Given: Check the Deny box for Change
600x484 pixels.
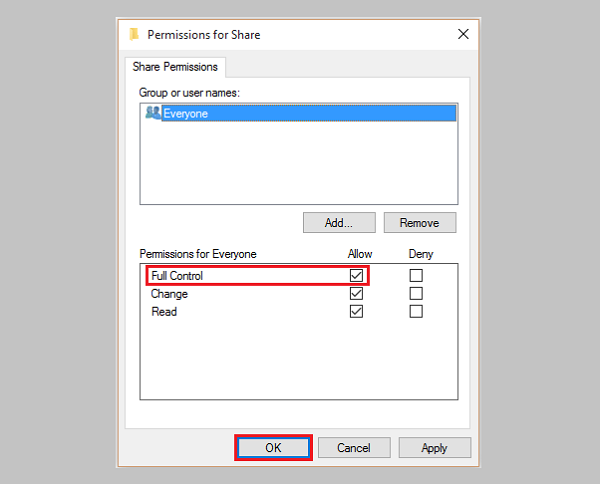Looking at the screenshot, I should coord(416,294).
